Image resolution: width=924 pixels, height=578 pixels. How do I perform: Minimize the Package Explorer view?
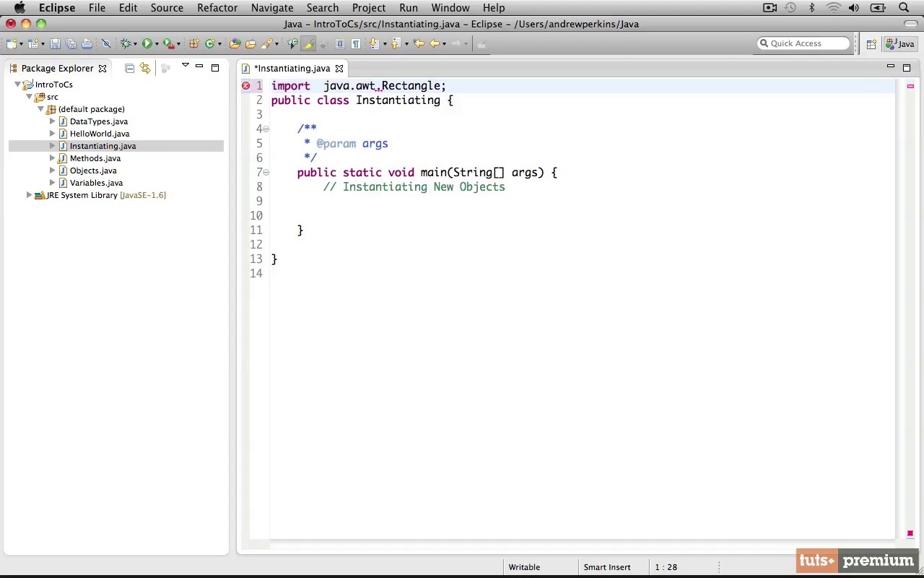(199, 66)
